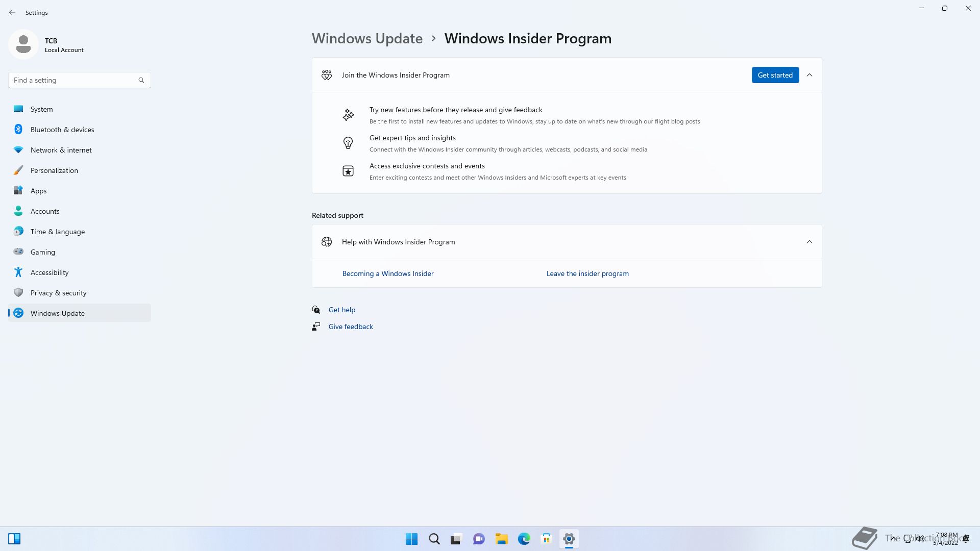The height and width of the screenshot is (551, 980).
Task: Open taskbar Search
Action: click(x=434, y=539)
